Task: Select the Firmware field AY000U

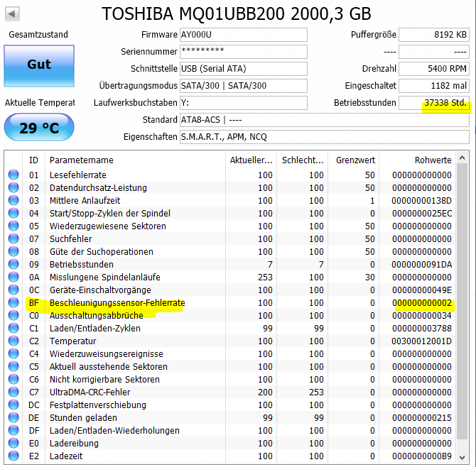Action: tap(244, 35)
